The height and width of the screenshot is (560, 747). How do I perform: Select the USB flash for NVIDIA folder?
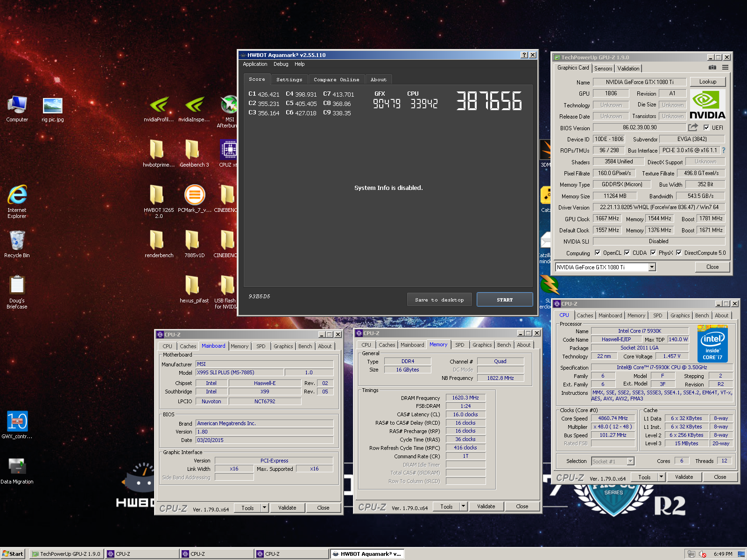pyautogui.click(x=226, y=292)
